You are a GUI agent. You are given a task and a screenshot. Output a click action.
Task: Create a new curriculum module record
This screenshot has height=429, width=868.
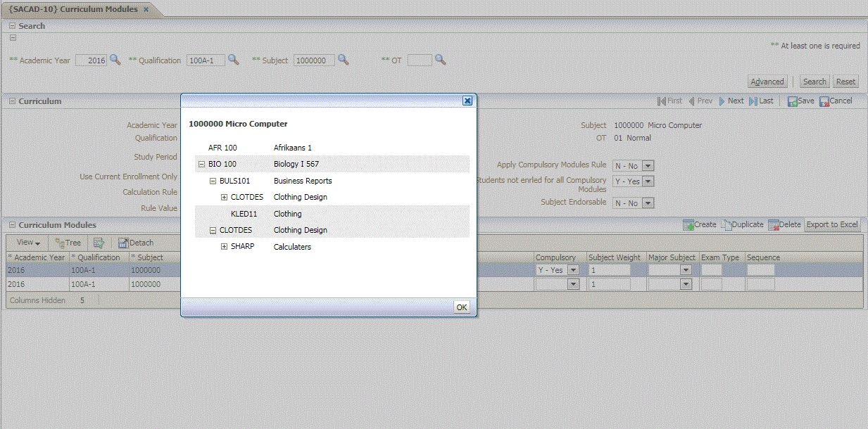[x=700, y=224]
